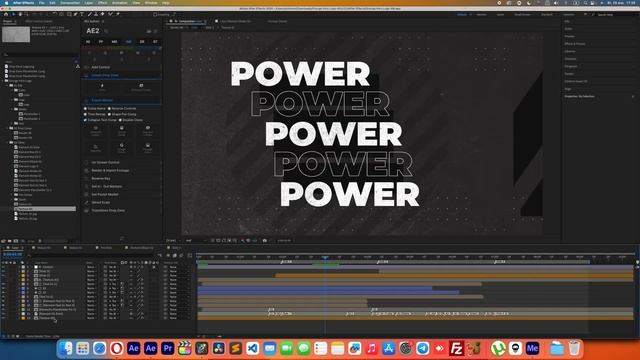Click Set In - Out Markers
This screenshot has height=360, width=640.
107,187
